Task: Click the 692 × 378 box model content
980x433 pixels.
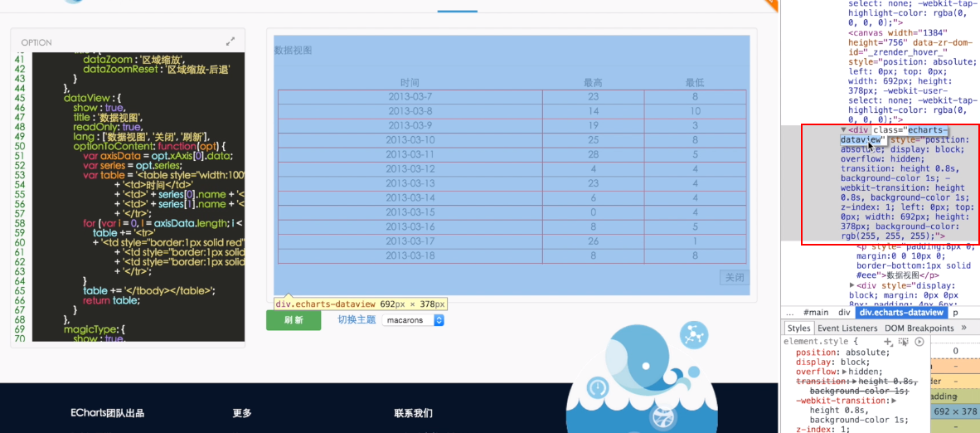Action: tap(956, 411)
